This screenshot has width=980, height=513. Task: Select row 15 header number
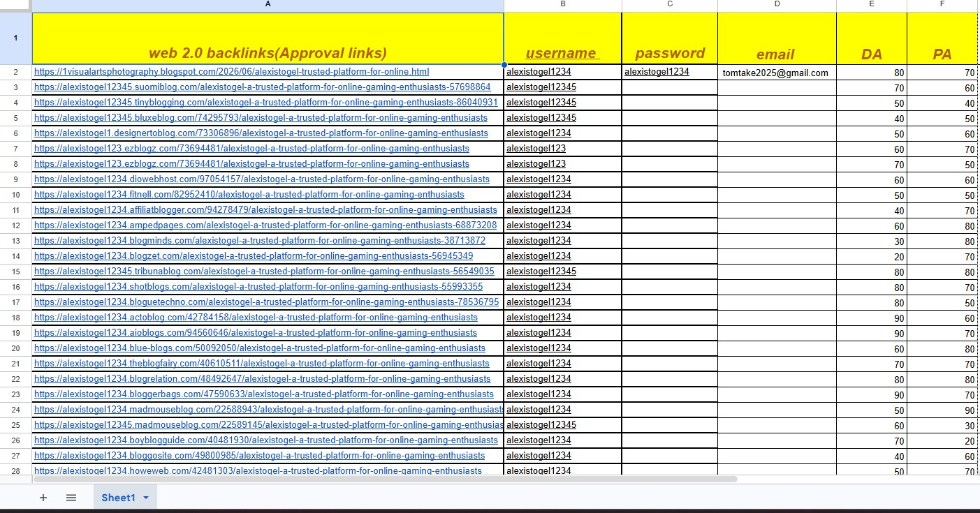coord(16,272)
